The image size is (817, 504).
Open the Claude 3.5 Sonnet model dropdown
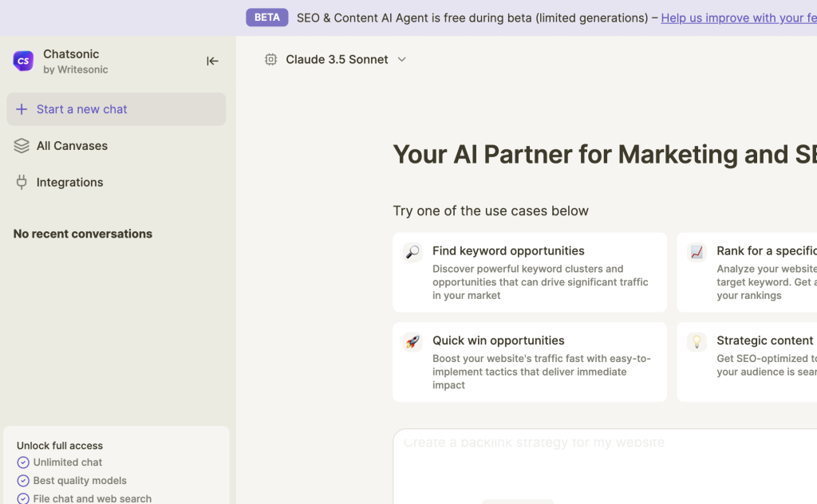[x=337, y=59]
